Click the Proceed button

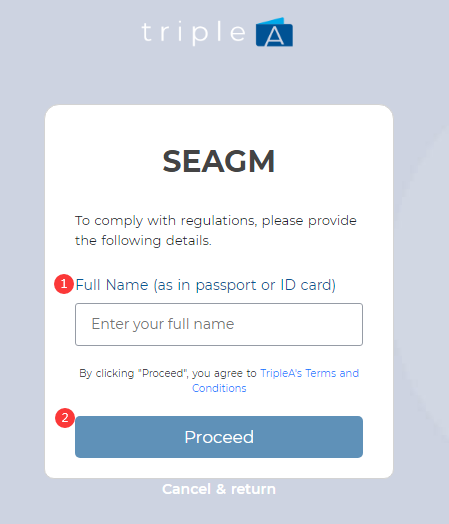coord(219,437)
